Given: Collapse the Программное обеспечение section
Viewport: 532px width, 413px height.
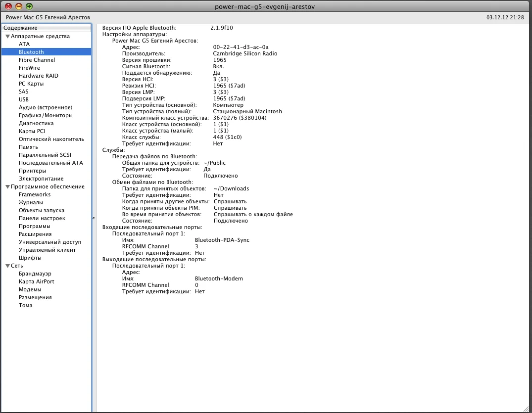Looking at the screenshot, I should pyautogui.click(x=7, y=186).
